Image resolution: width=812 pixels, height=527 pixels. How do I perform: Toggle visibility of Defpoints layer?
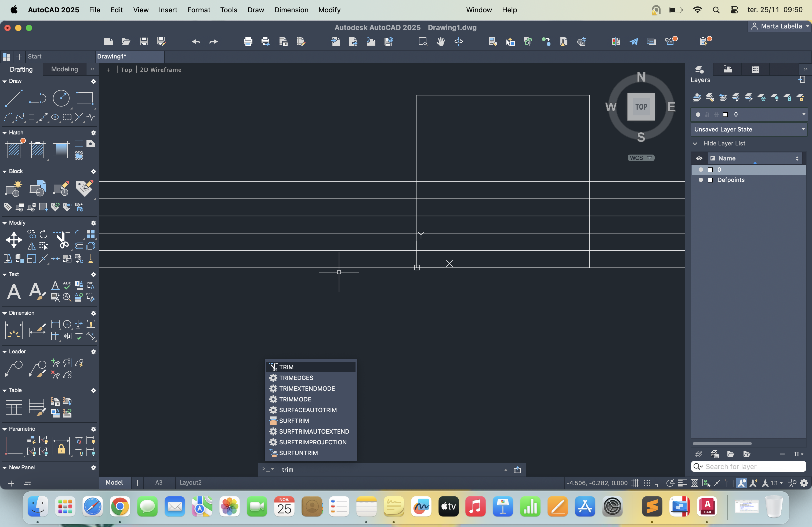701,180
